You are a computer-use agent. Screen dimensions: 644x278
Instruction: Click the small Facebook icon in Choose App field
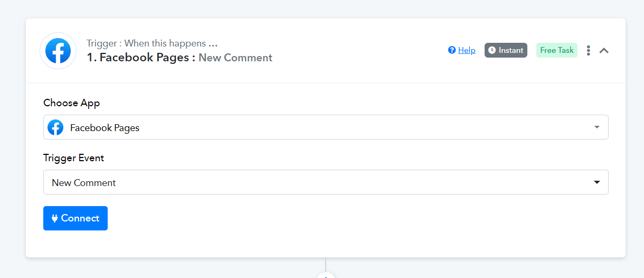55,127
